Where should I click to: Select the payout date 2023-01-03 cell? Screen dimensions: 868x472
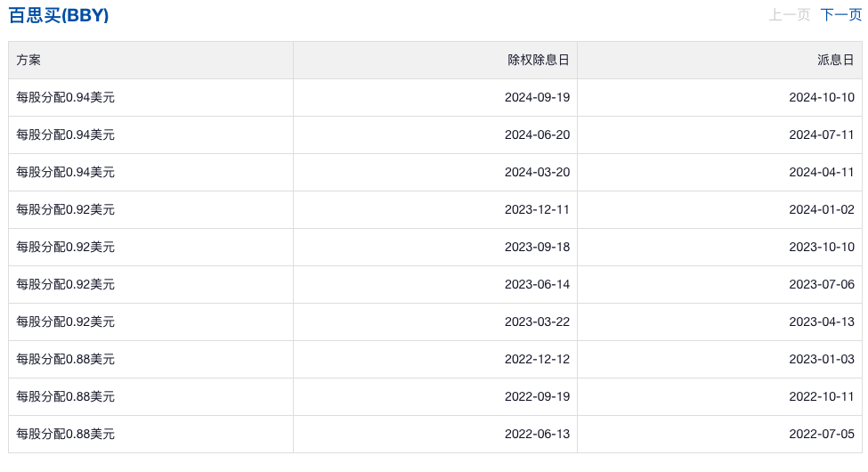point(719,359)
